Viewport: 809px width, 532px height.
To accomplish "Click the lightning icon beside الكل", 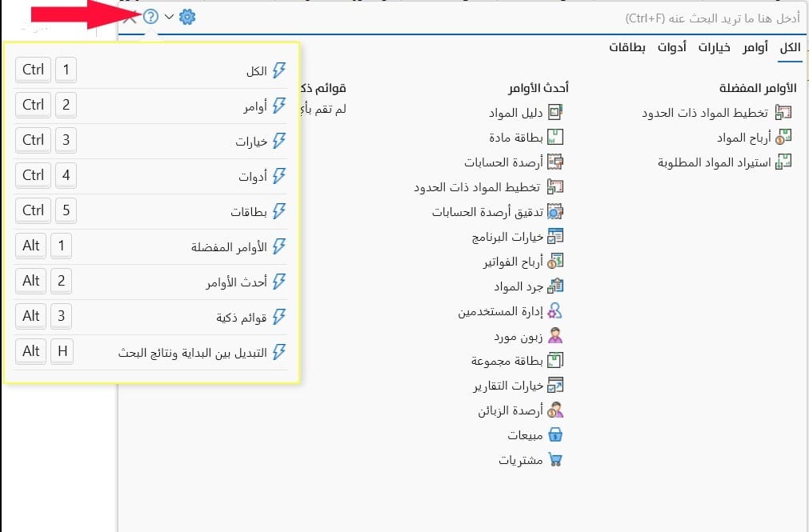I will point(279,70).
